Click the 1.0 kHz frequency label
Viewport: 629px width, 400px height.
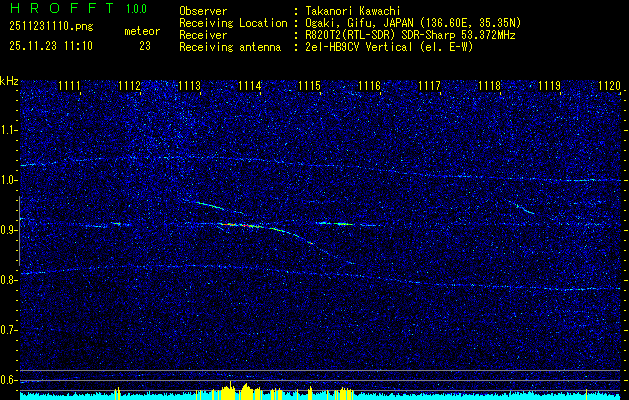click(x=8, y=180)
